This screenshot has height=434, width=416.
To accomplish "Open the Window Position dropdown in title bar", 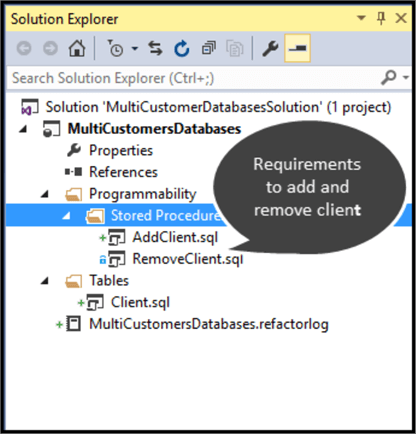I will click(361, 18).
